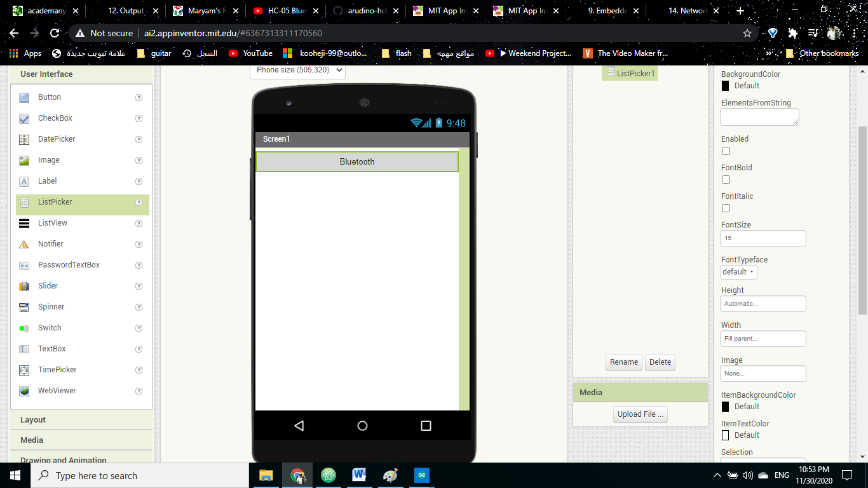This screenshot has width=868, height=488.
Task: Enable FontItalic in the properties panel
Action: tap(726, 208)
